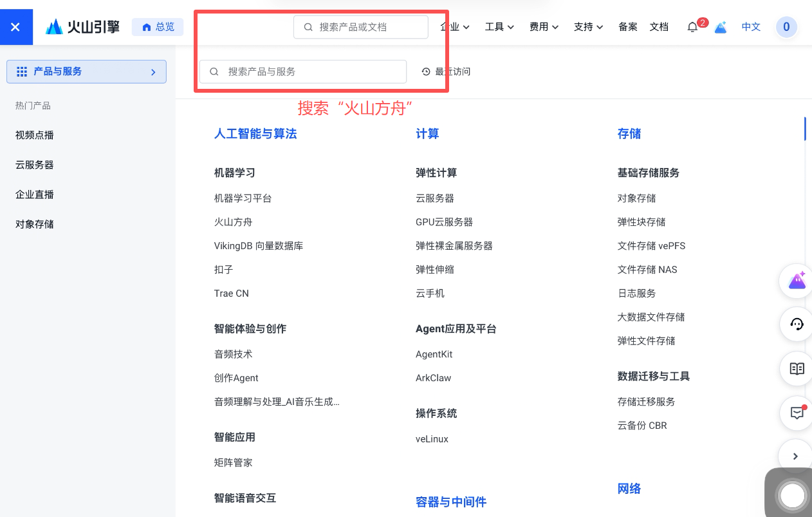Open 日志服务 product link
Screen dimensions: 812x517
637,294
